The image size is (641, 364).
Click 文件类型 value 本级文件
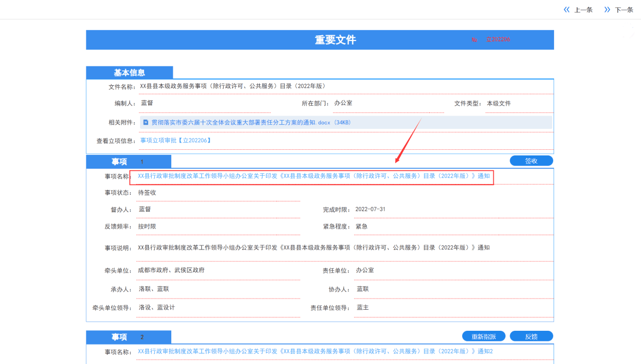(x=498, y=103)
